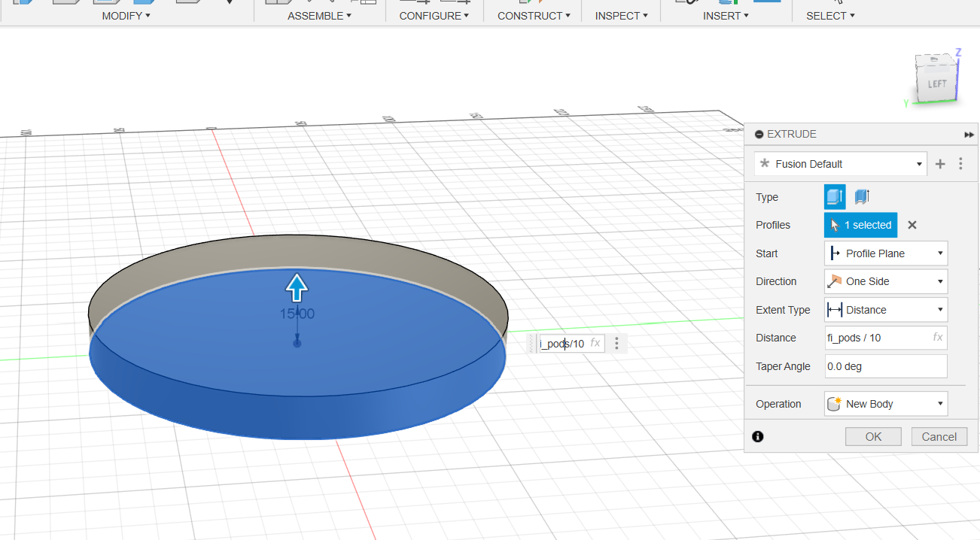Screen dimensions: 980x540
Task: Open the MODIFY toolbar menu
Action: (126, 16)
